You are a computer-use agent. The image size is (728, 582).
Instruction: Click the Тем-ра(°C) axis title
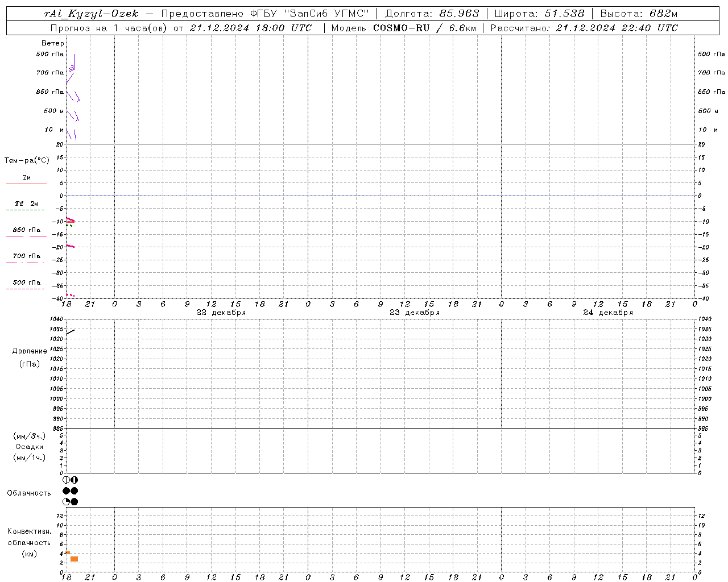(x=27, y=161)
